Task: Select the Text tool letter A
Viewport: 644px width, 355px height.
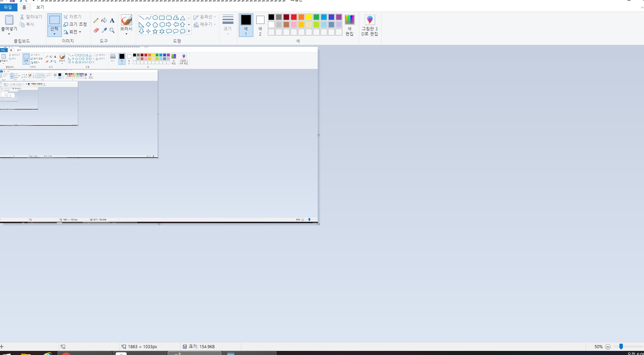Action: click(112, 21)
